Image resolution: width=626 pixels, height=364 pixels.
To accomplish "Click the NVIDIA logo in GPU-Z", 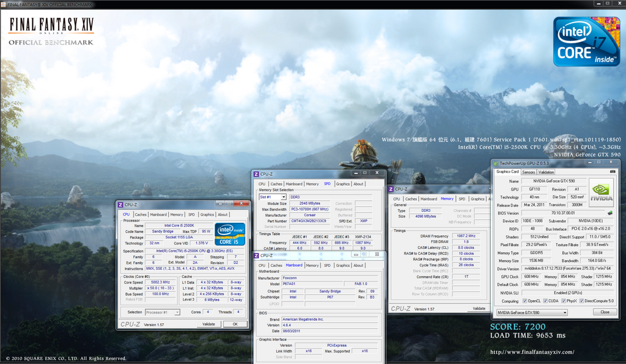I will tap(602, 192).
